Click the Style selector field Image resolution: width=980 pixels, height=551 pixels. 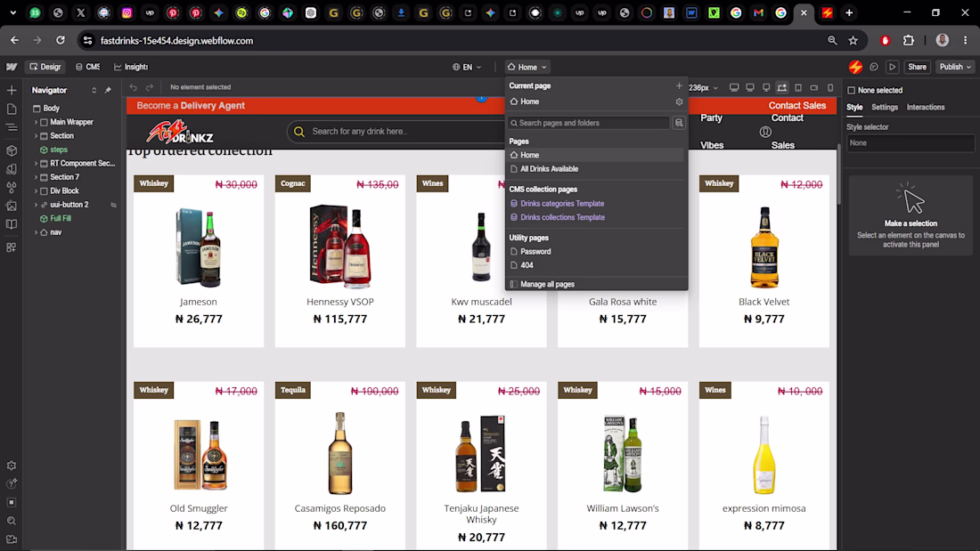(x=910, y=143)
